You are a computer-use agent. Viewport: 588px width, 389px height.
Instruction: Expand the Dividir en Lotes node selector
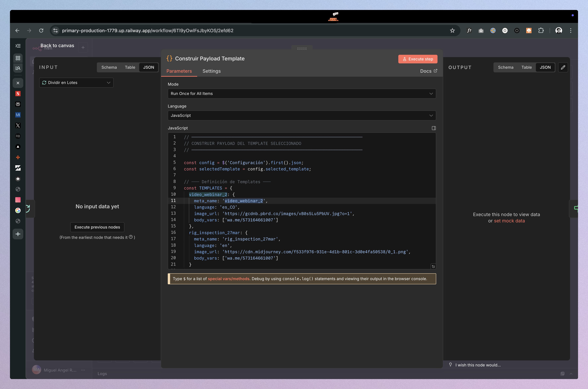tap(76, 83)
